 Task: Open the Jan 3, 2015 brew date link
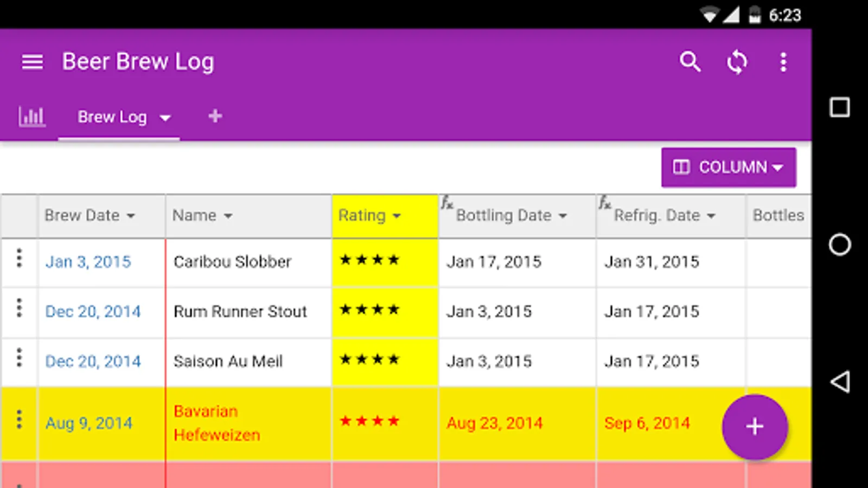pyautogui.click(x=88, y=262)
